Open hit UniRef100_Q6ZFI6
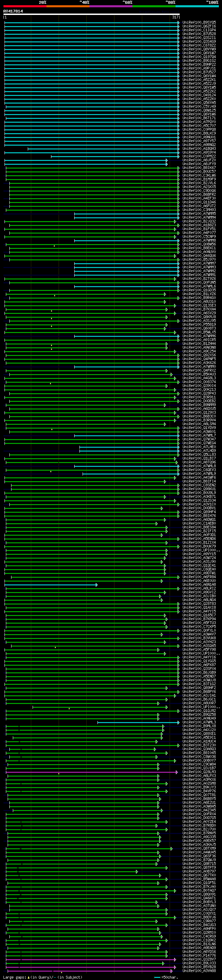 [199, 26]
